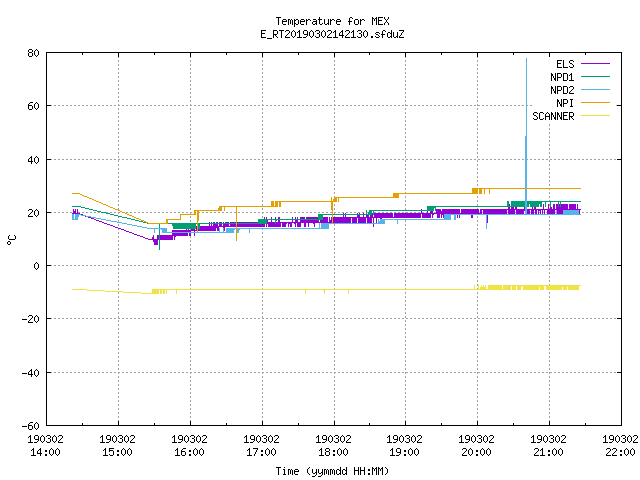Click the x-axis label 190302 16:00

[x=189, y=446]
